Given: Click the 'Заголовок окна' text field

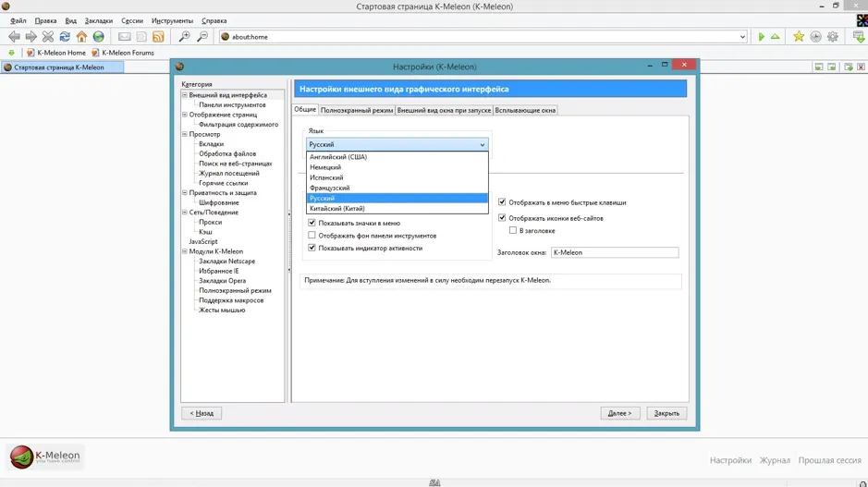Looking at the screenshot, I should pos(615,252).
